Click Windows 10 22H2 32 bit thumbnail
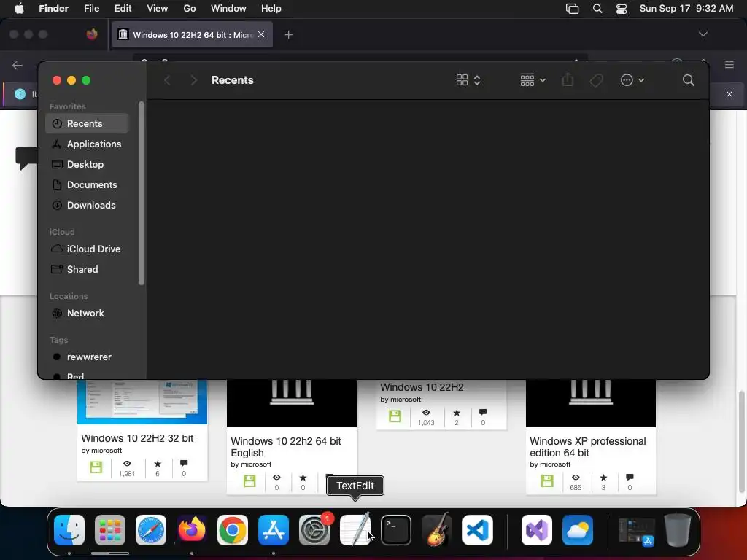 click(142, 402)
